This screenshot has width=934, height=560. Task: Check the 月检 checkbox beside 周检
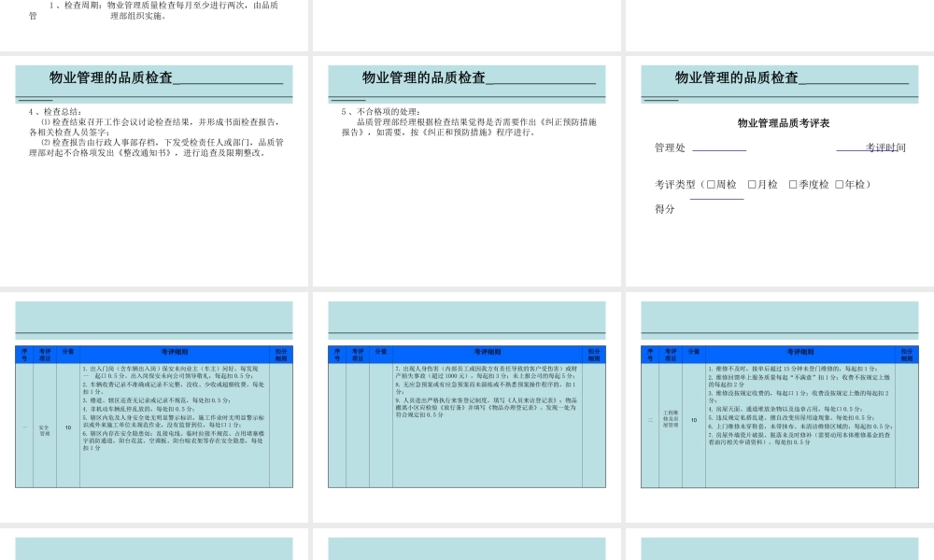[x=751, y=183]
